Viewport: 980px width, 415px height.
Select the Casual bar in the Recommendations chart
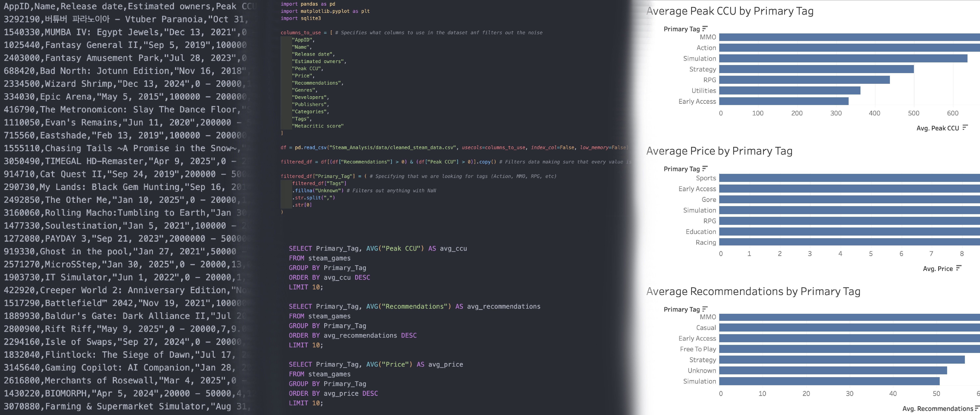tap(849, 328)
